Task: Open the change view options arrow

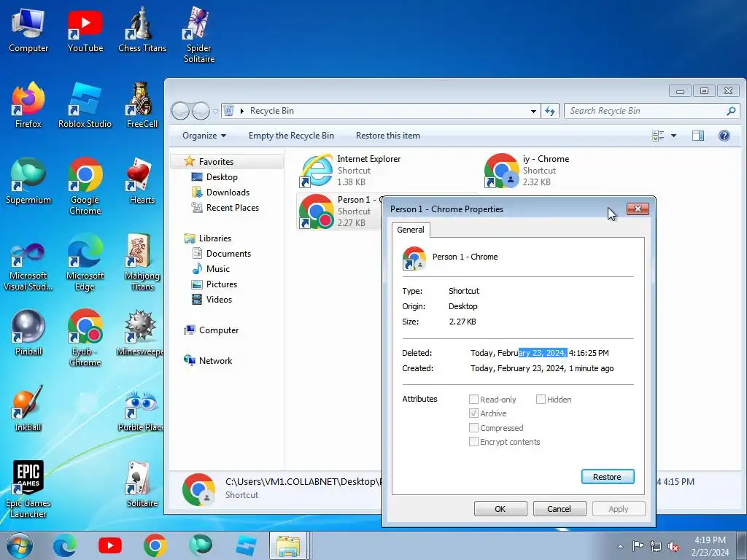Action: 673,136
